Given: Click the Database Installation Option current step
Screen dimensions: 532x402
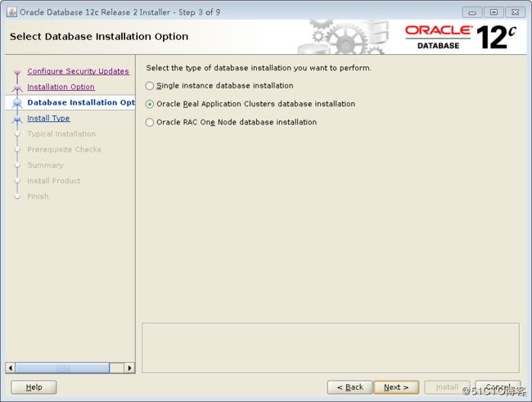Looking at the screenshot, I should coord(81,102).
